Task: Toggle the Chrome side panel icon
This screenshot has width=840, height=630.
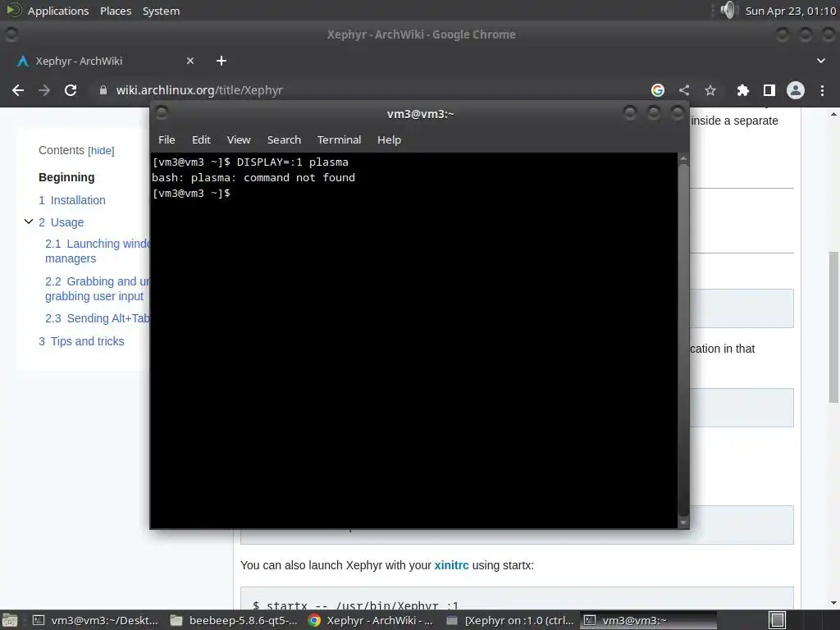Action: [x=769, y=90]
